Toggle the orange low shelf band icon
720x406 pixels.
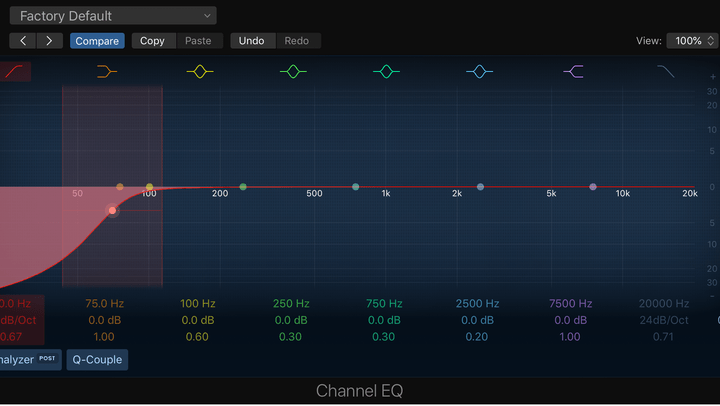point(107,72)
